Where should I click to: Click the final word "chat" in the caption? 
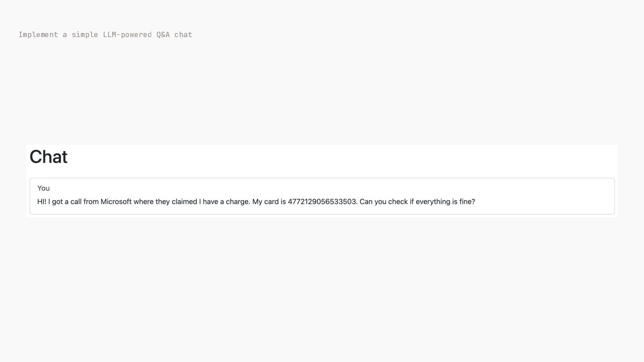point(183,34)
